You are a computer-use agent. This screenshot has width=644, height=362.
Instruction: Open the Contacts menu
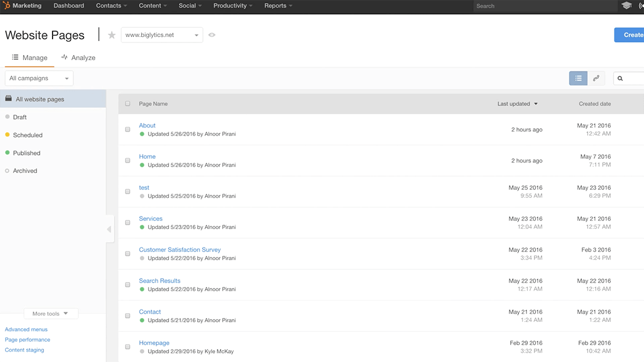click(112, 5)
